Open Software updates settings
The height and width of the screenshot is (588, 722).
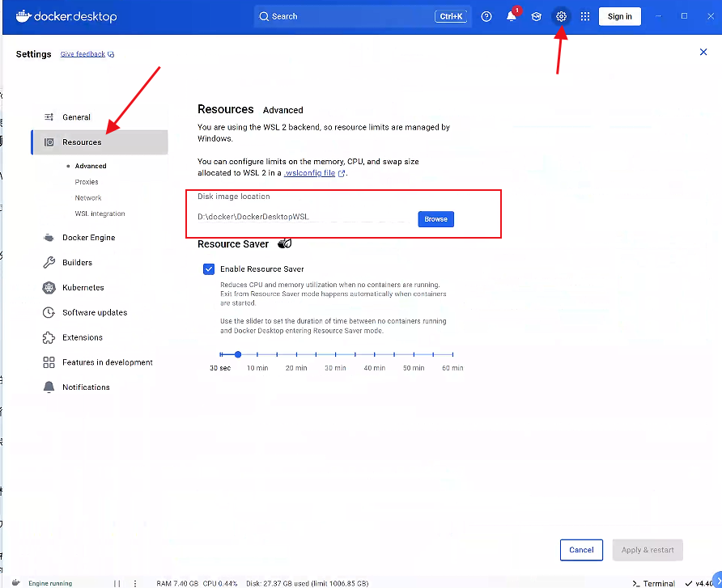click(100, 312)
